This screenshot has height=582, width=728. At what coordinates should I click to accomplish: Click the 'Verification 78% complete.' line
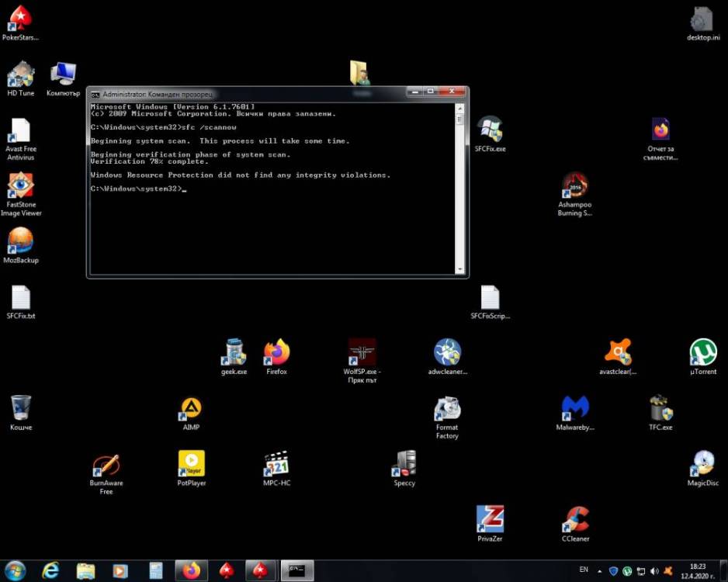click(150, 161)
